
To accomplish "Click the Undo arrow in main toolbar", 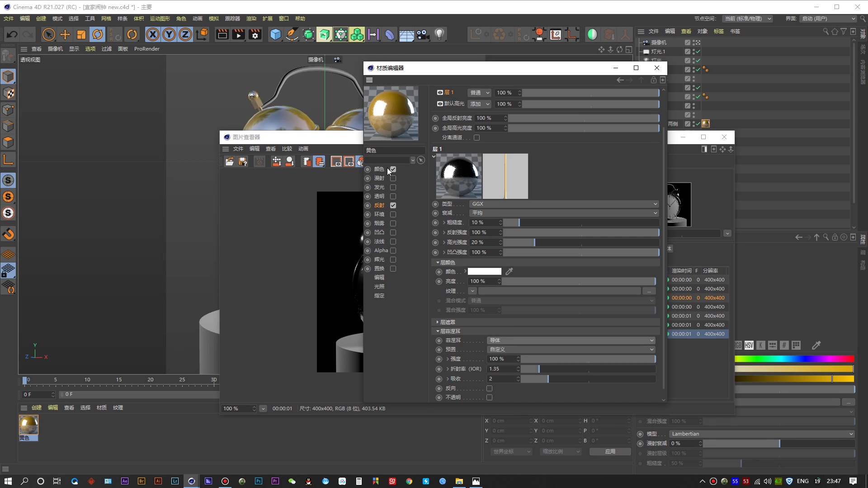I will tap(12, 34).
